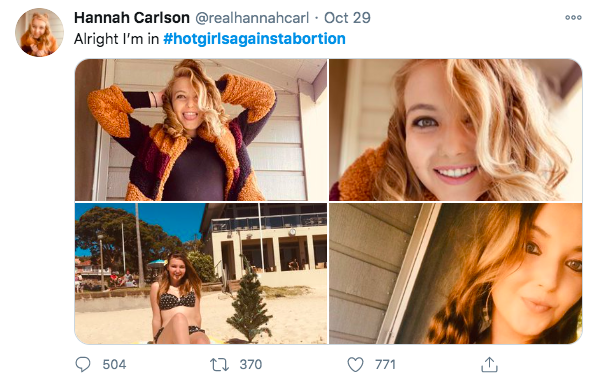The width and height of the screenshot is (597, 383).
Task: Click the tweet text "Alright I'm in"
Action: pyautogui.click(x=117, y=39)
